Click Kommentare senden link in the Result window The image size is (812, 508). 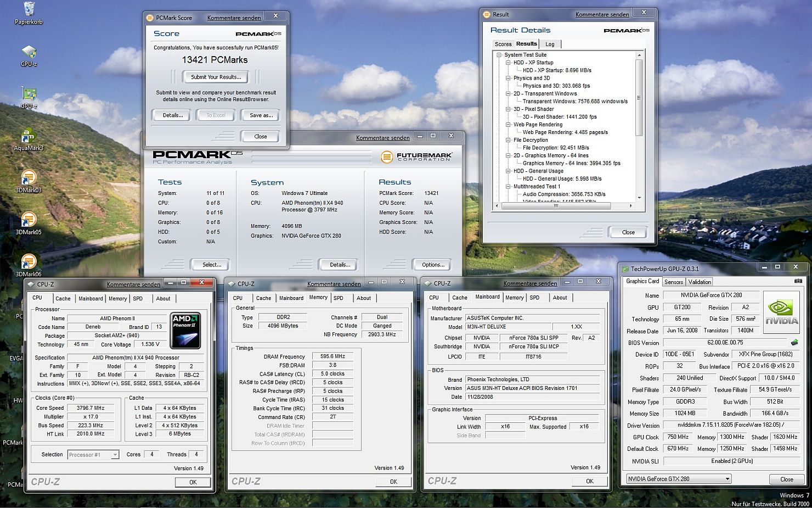pos(602,14)
